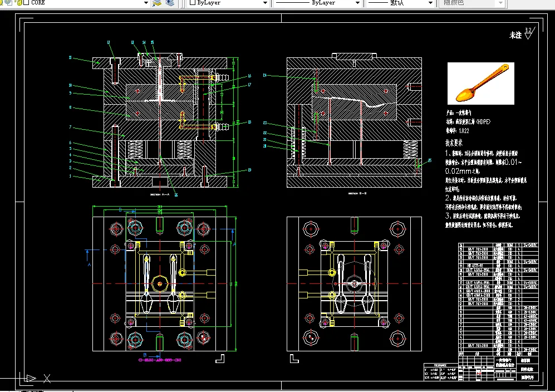Open the color ByLayer dropdown
The height and width of the screenshot is (392, 555).
pyautogui.click(x=265, y=3)
